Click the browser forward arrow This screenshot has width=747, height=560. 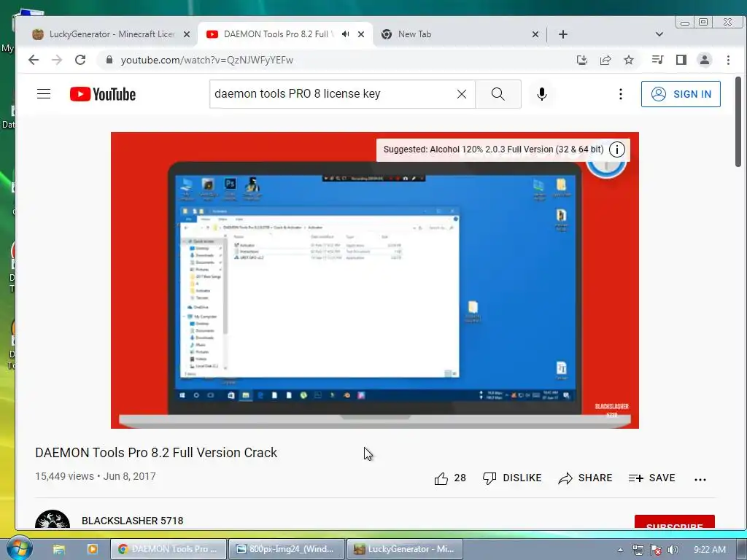(x=57, y=60)
